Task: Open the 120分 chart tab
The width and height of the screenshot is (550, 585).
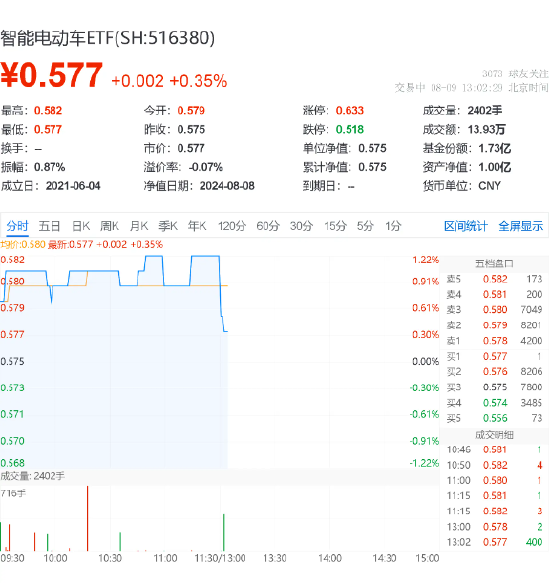Action: 232,226
